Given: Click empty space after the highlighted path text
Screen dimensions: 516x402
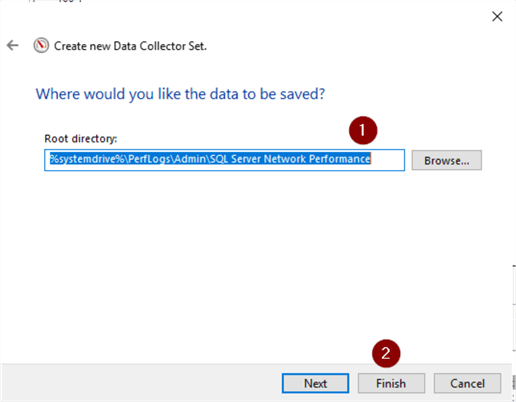Looking at the screenshot, I should [387, 160].
